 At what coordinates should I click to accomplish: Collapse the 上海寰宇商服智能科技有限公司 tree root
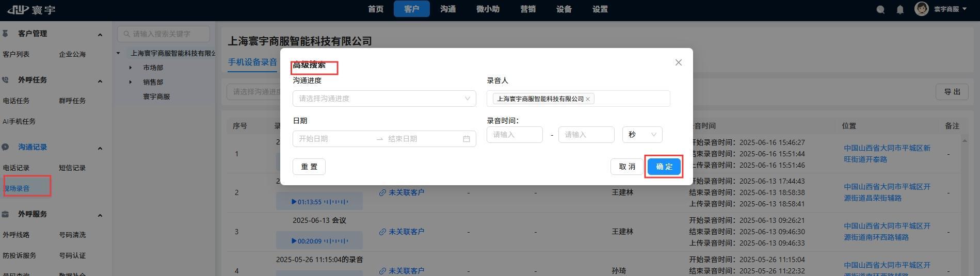point(118,53)
